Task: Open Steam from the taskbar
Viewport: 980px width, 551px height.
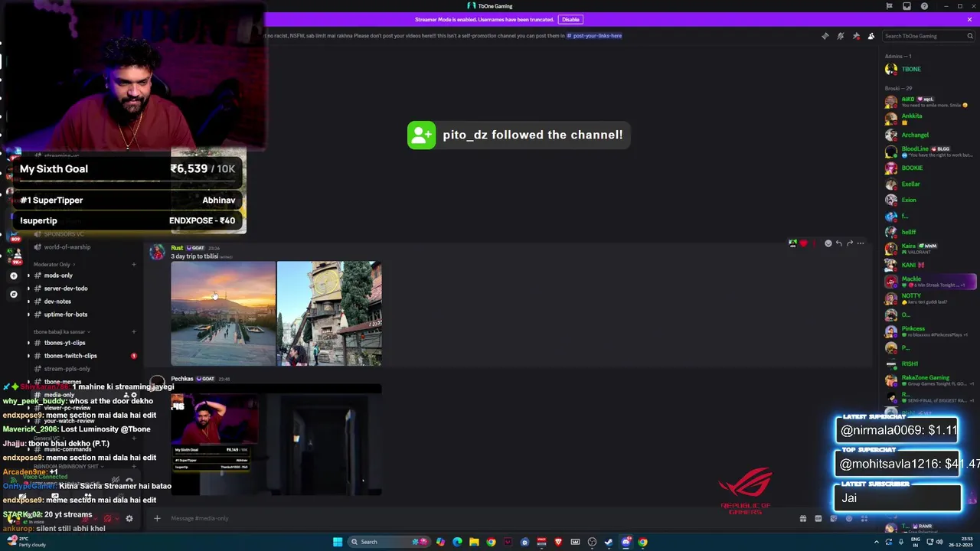Action: tap(609, 542)
